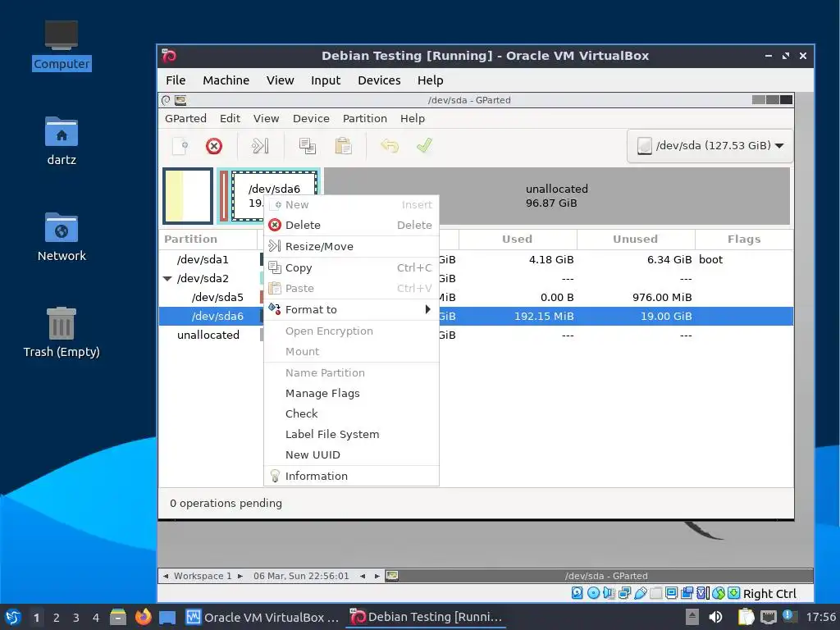The image size is (840, 630).
Task: Open the file manager taskbar launcher
Action: point(118,617)
